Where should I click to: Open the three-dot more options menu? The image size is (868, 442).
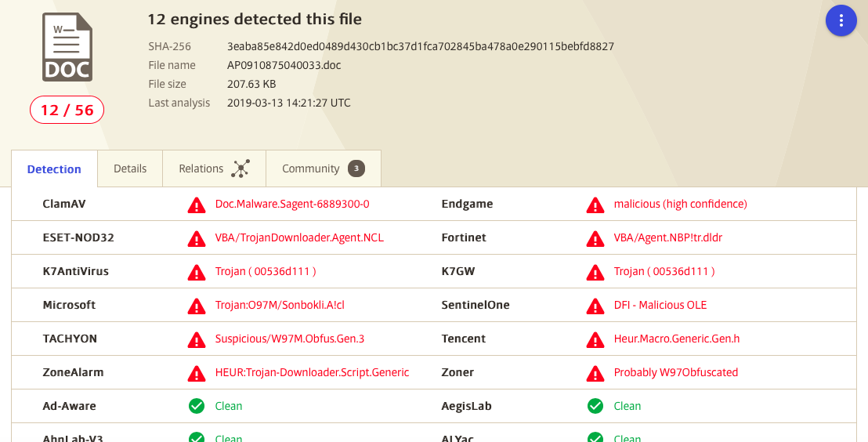pyautogui.click(x=841, y=21)
